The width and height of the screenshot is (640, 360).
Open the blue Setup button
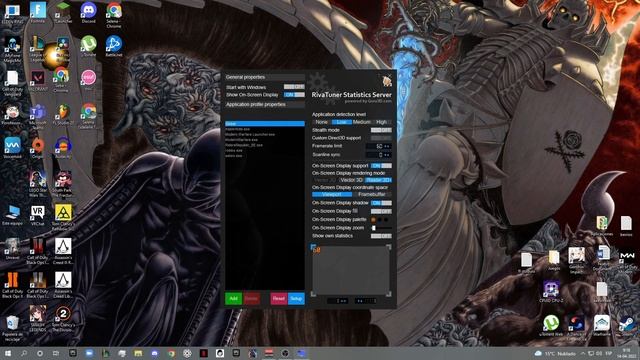(x=296, y=298)
